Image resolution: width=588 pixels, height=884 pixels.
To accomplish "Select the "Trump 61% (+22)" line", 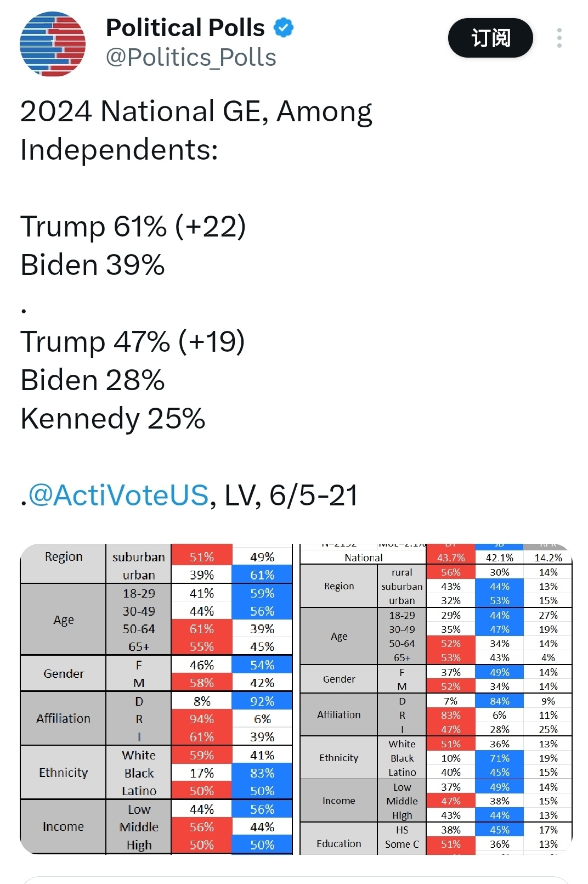I will tap(133, 227).
